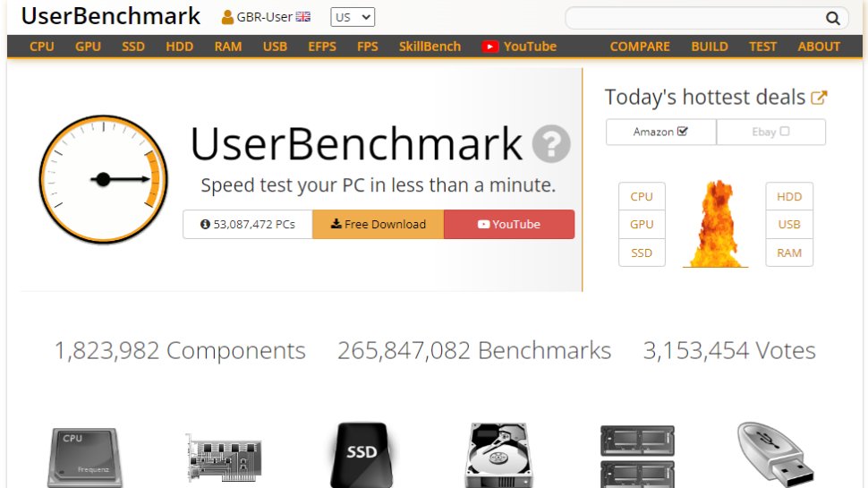Click the Speed test your PC tagline
The image size is (868, 488).
(x=379, y=185)
